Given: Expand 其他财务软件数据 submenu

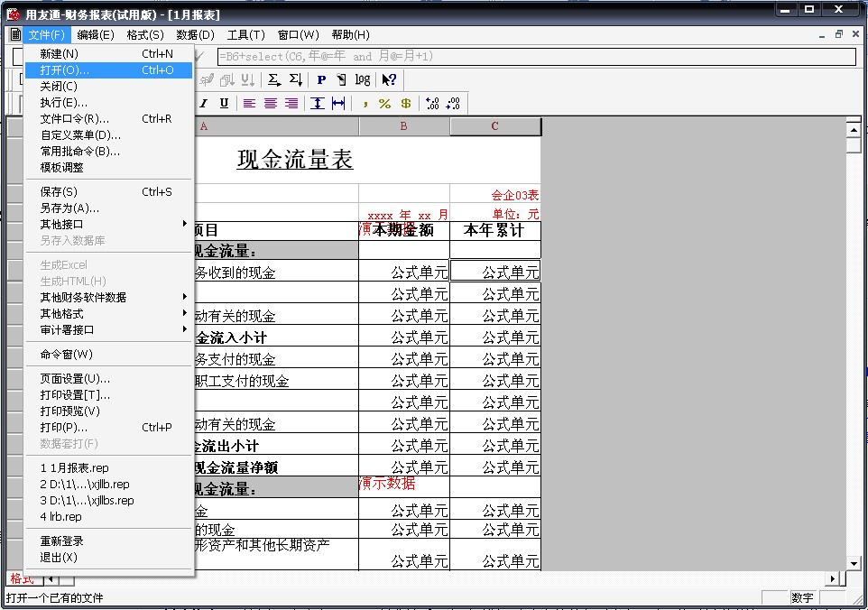Looking at the screenshot, I should (108, 297).
